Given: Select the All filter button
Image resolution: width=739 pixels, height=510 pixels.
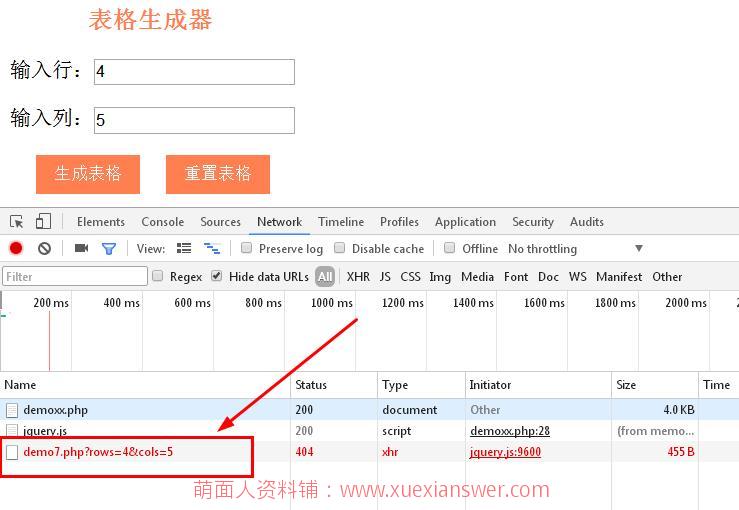Looking at the screenshot, I should (x=325, y=277).
